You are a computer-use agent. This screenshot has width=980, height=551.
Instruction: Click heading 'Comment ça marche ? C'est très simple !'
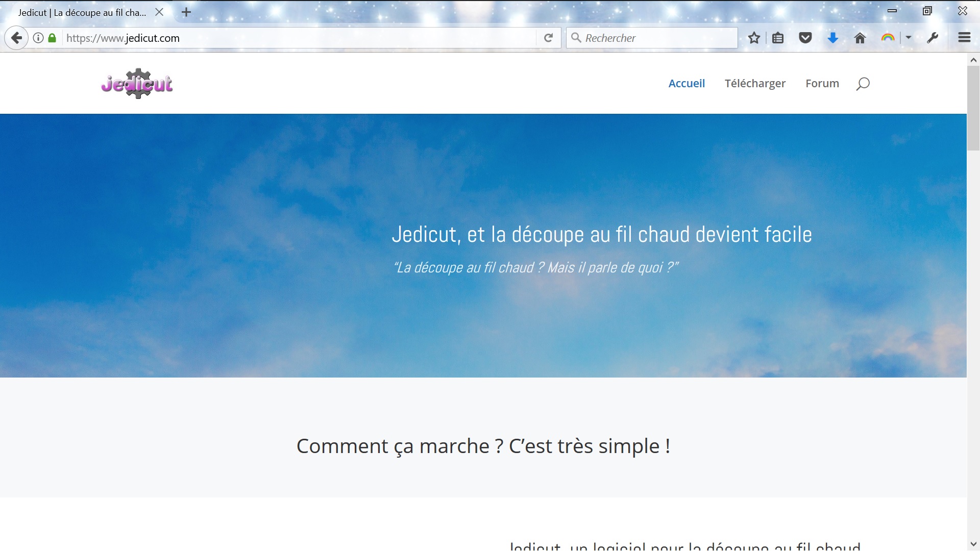point(483,446)
